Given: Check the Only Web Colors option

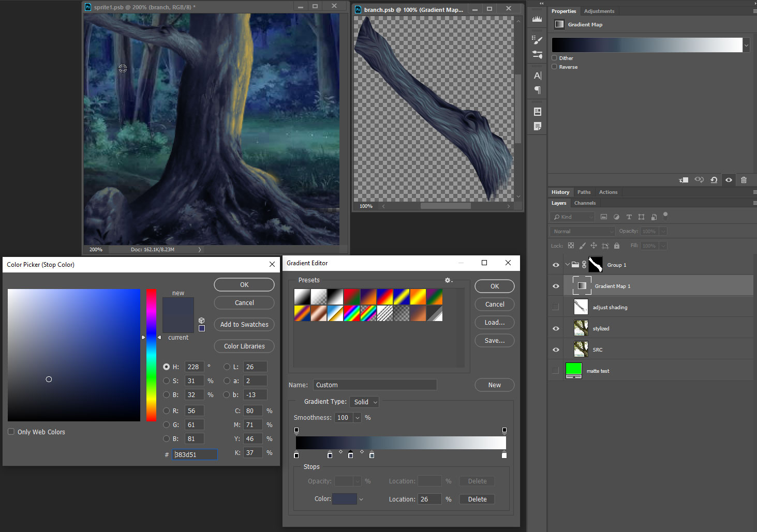Looking at the screenshot, I should pos(11,432).
